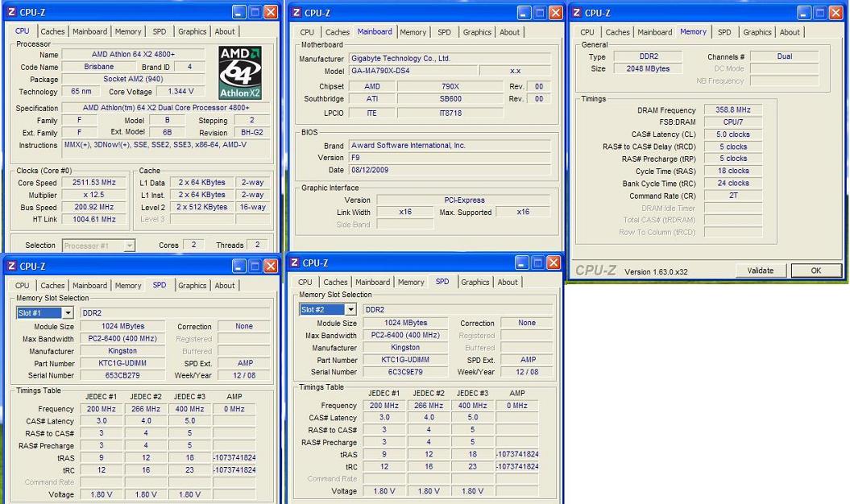Open Caches tab in Slot #1 SPD window
The image size is (850, 504).
tap(52, 285)
